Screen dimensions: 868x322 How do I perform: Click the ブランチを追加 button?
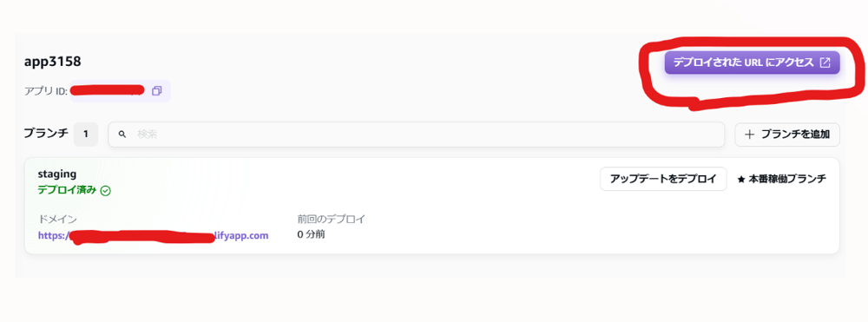tap(787, 135)
